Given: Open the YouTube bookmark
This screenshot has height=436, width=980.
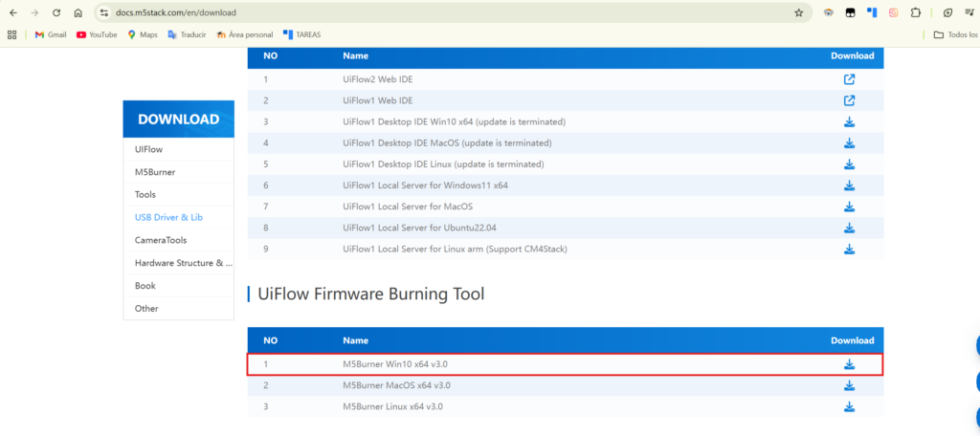Looking at the screenshot, I should click(96, 34).
